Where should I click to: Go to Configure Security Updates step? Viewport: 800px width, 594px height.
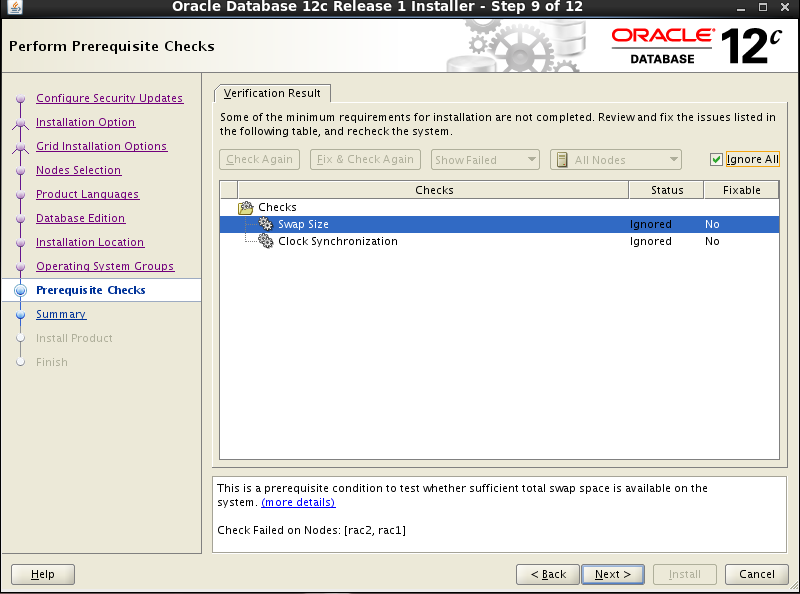click(109, 98)
